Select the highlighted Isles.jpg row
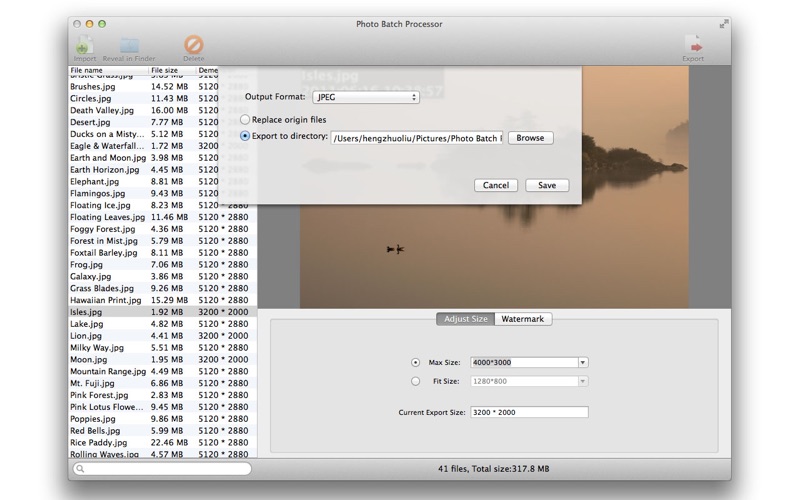This screenshot has height=500, width=800. (162, 312)
